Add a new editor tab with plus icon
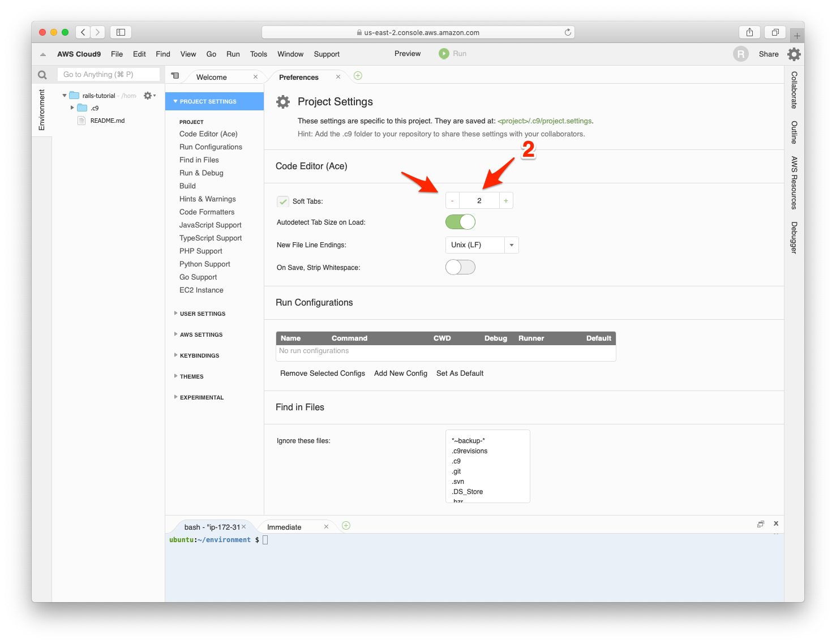 (358, 76)
